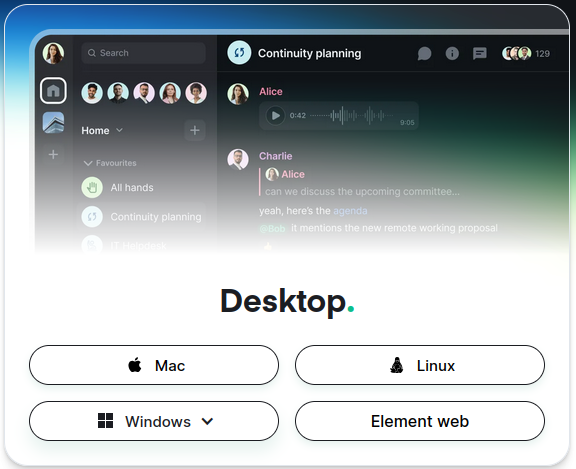Click the Mac download button
576x469 pixels.
pyautogui.click(x=154, y=365)
